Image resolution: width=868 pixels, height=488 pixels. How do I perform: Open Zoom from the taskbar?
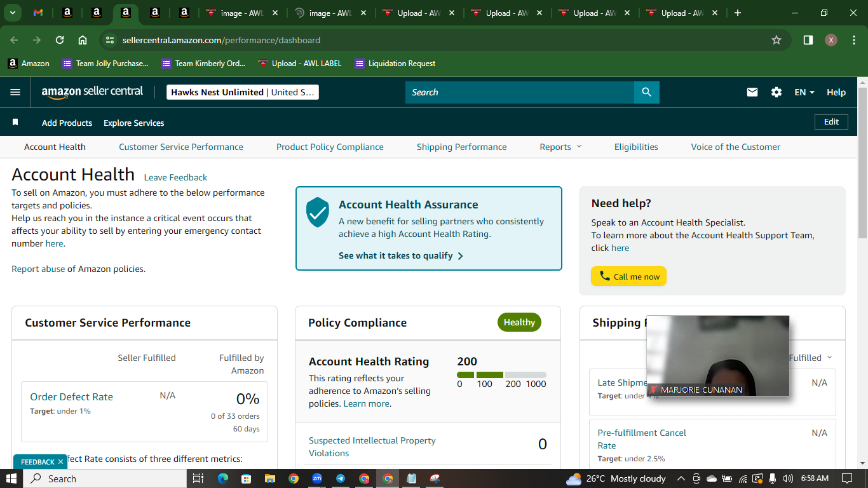tap(317, 478)
